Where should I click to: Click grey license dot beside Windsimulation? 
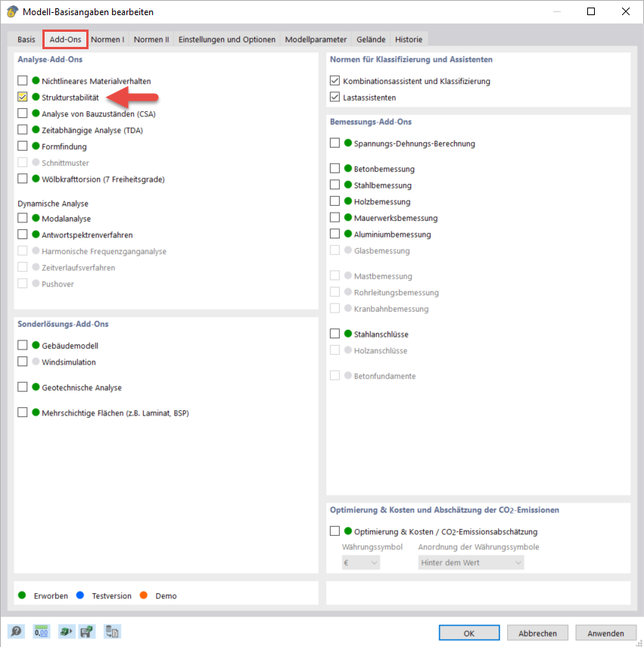[36, 362]
